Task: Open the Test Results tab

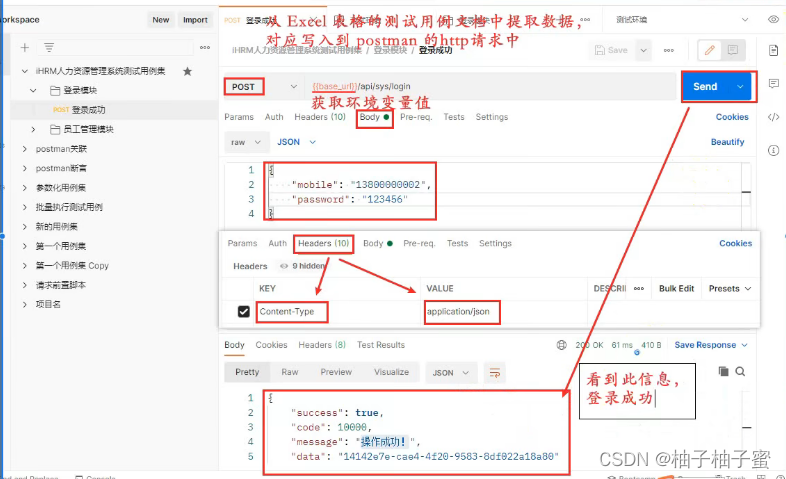Action: (x=380, y=345)
